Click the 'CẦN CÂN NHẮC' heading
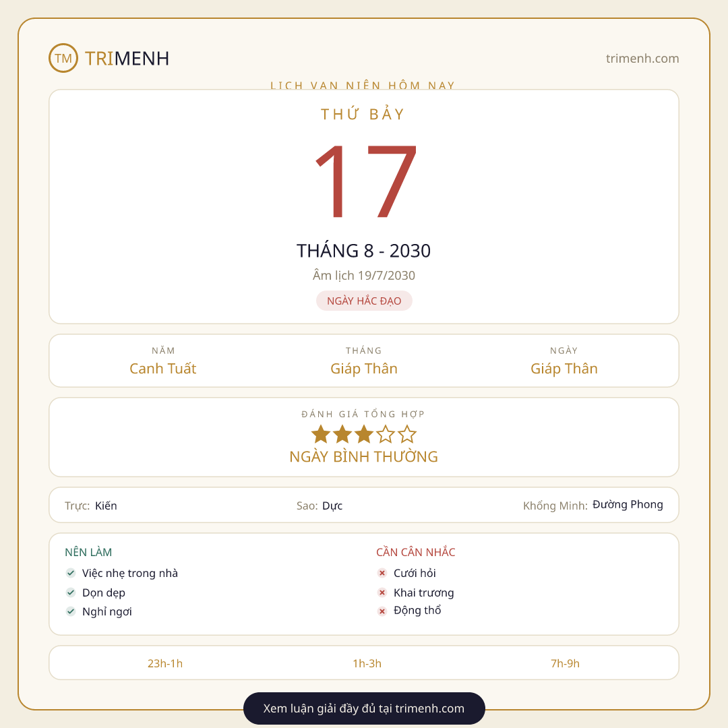The image size is (728, 728). (415, 552)
